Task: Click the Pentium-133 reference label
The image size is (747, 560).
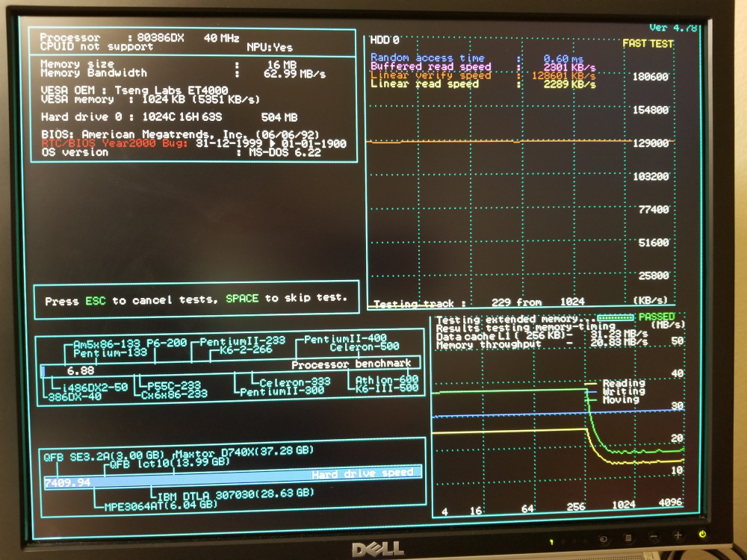Action: (110, 353)
